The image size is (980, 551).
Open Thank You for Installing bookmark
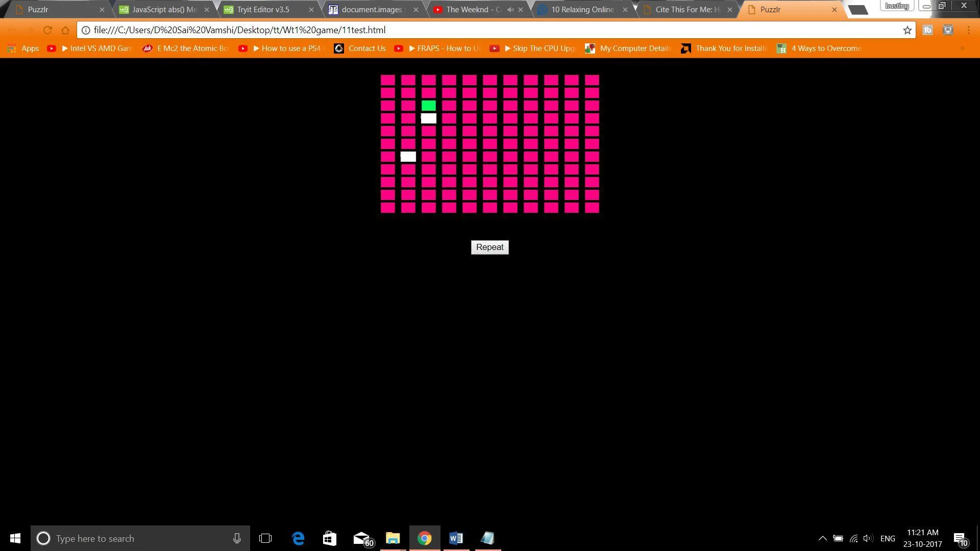(724, 48)
